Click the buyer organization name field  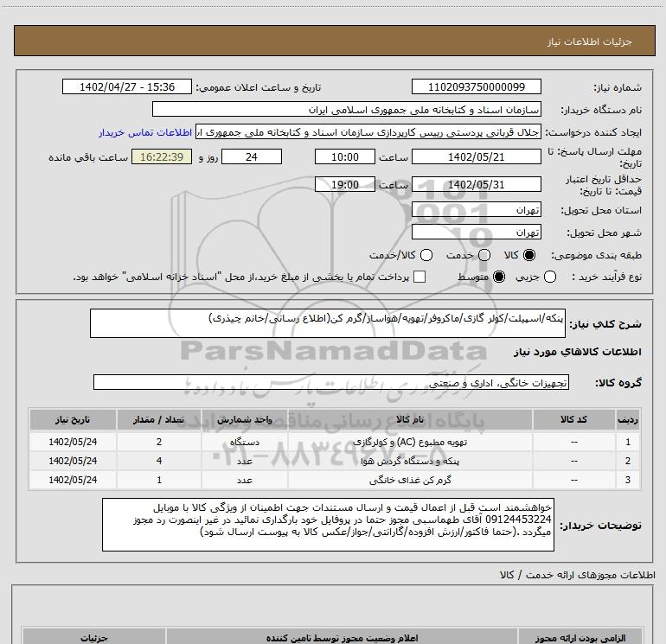click(347, 110)
